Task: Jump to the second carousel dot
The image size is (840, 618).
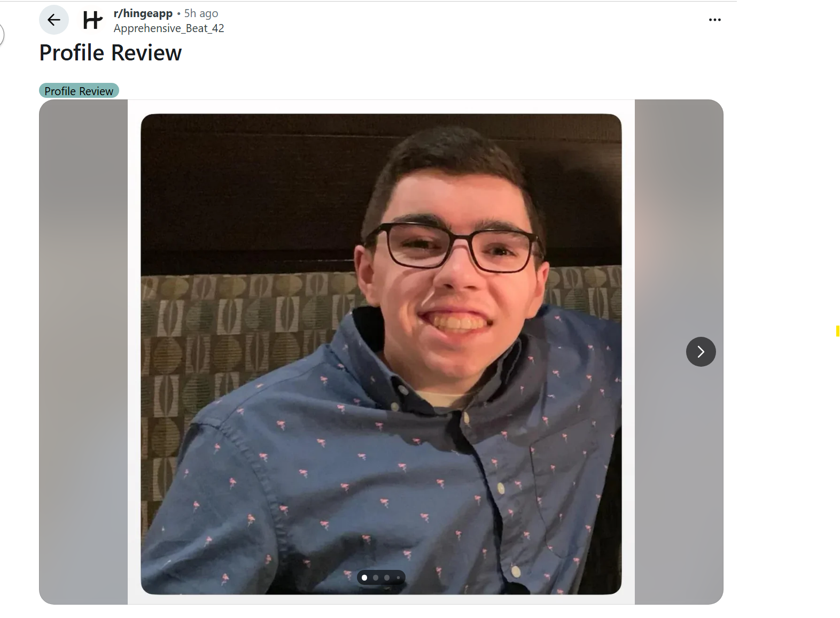Action: pyautogui.click(x=376, y=578)
